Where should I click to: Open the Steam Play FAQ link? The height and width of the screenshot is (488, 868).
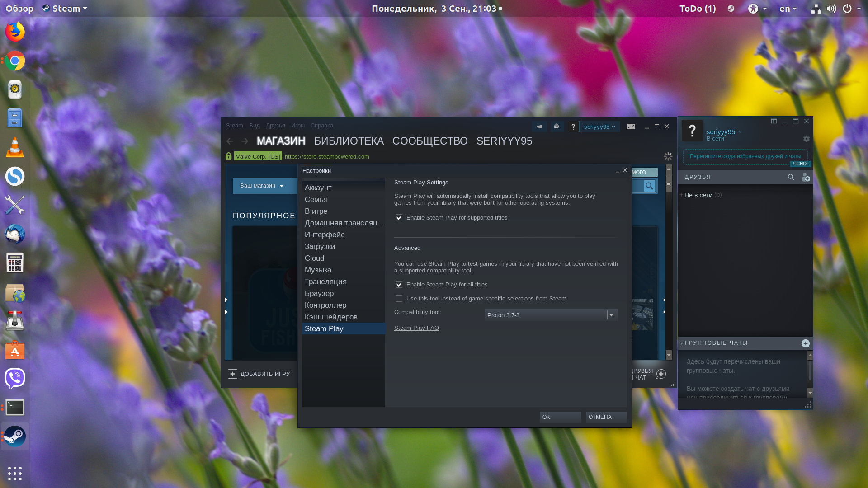pyautogui.click(x=416, y=328)
